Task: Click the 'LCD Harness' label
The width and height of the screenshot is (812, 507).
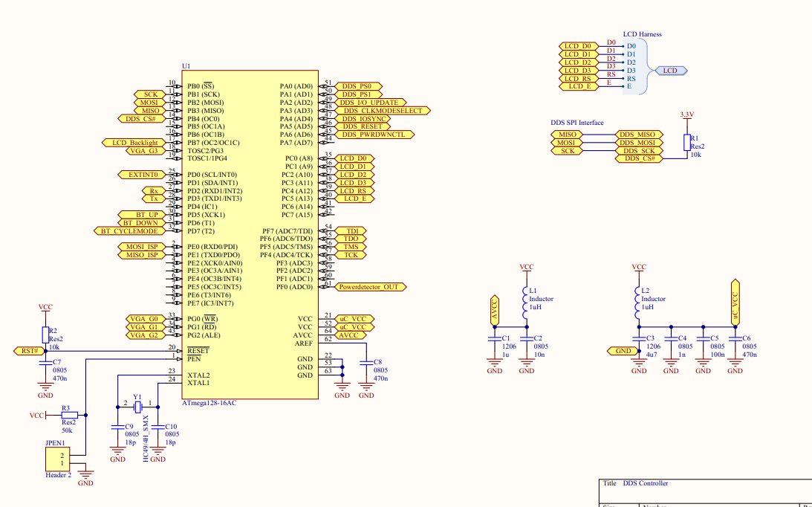Action: [642, 34]
